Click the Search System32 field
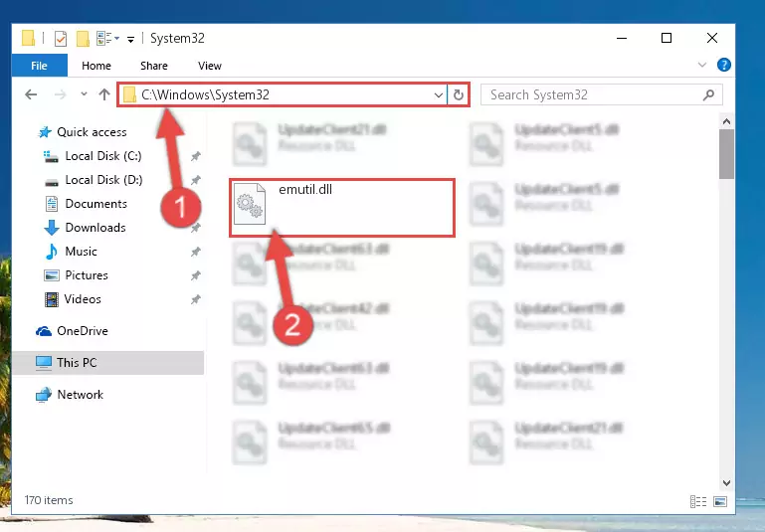This screenshot has height=532, width=765. (x=601, y=94)
